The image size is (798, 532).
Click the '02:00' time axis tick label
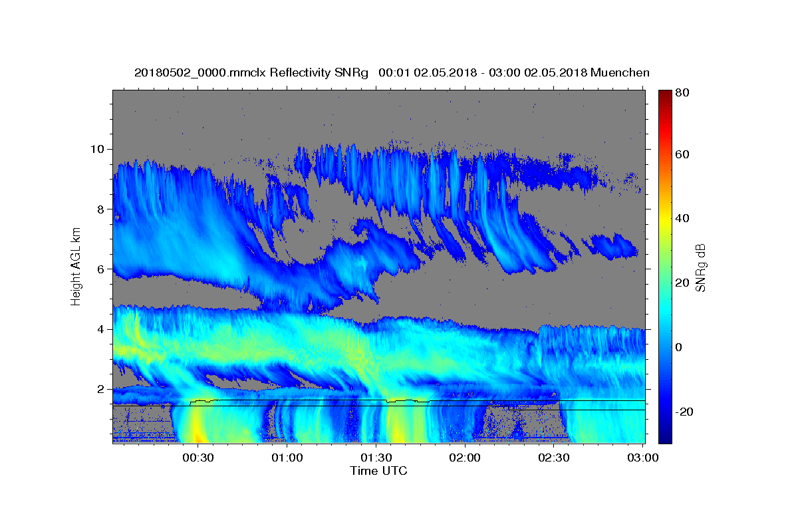tap(465, 458)
